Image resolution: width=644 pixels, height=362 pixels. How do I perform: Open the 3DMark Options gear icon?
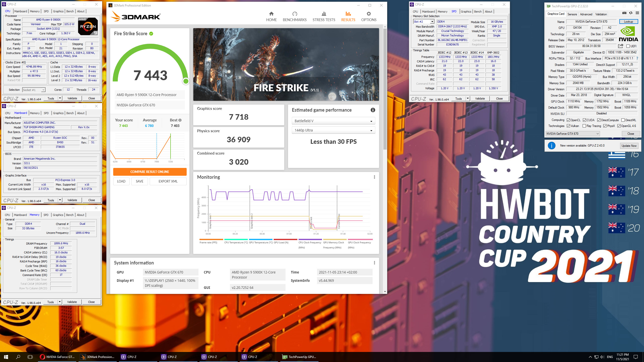(369, 14)
